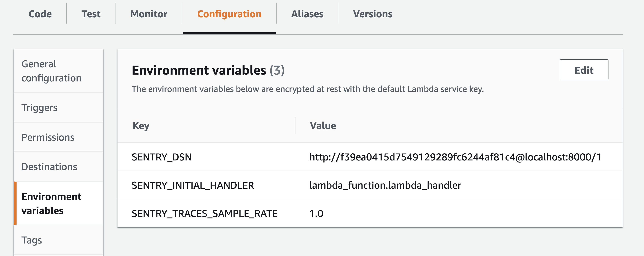
Task: Select the SENTRY_INITIAL_HANDLER key
Action: click(x=193, y=185)
